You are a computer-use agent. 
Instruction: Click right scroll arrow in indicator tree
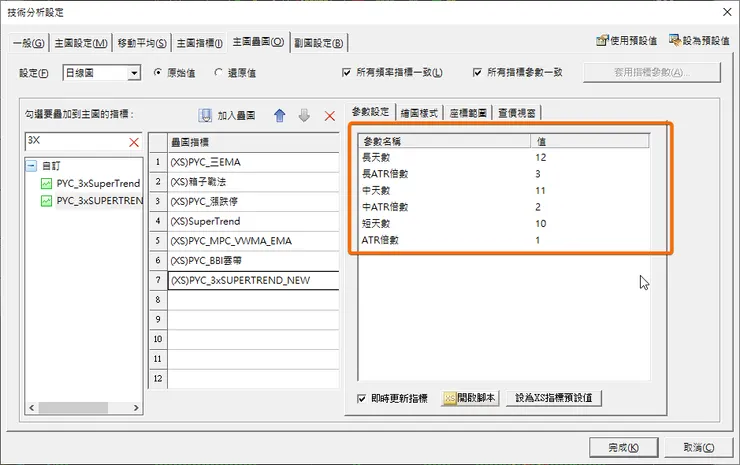[136, 407]
